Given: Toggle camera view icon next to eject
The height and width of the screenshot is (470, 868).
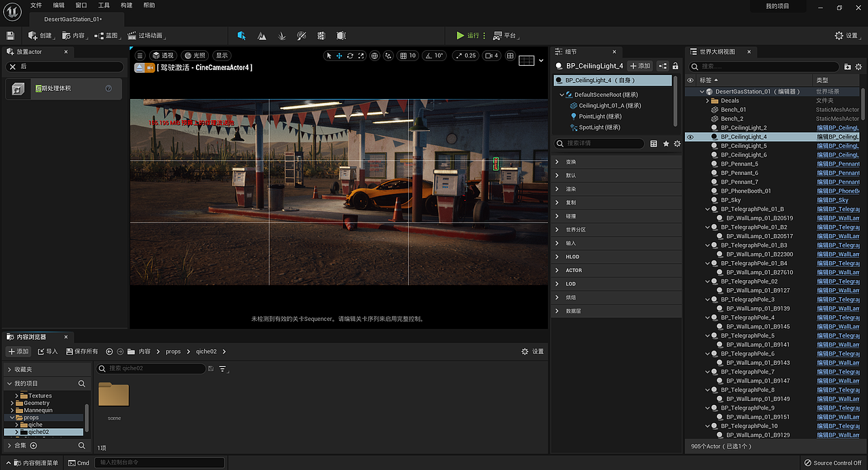Looking at the screenshot, I should click(150, 67).
